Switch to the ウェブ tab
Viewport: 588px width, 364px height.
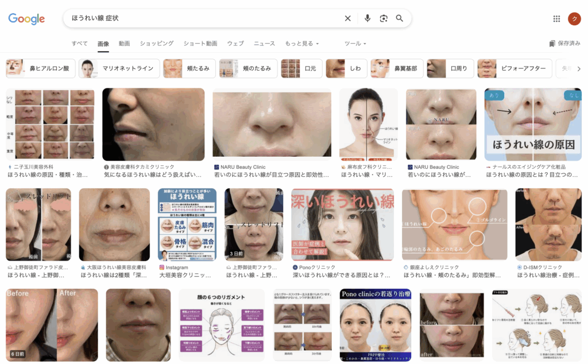tap(235, 44)
